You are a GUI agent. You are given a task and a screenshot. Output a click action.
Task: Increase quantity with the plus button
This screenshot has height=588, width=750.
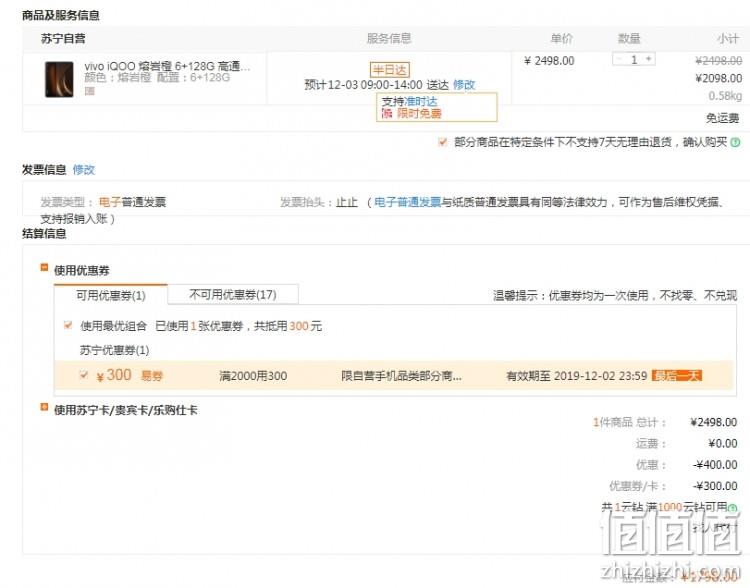click(649, 59)
